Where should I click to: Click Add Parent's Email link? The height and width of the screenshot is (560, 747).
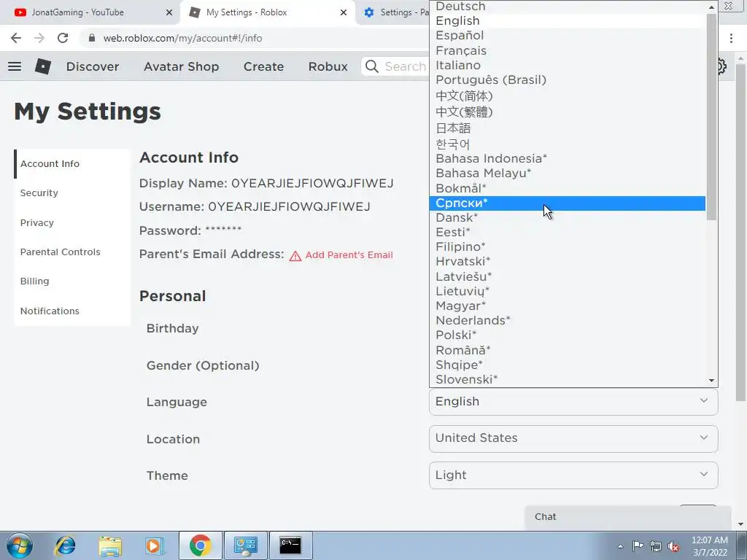(x=349, y=254)
